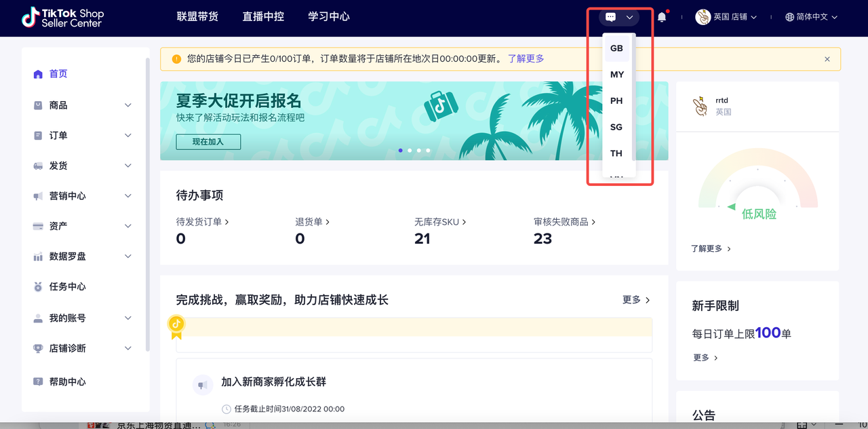Screen dimensions: 868x429
Task: Select MY from the region list
Action: click(616, 75)
